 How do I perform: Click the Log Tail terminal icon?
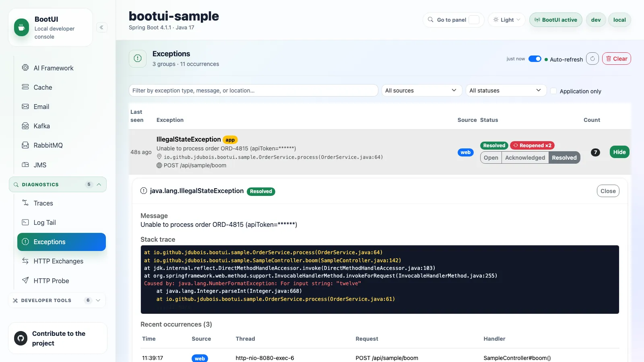point(25,222)
